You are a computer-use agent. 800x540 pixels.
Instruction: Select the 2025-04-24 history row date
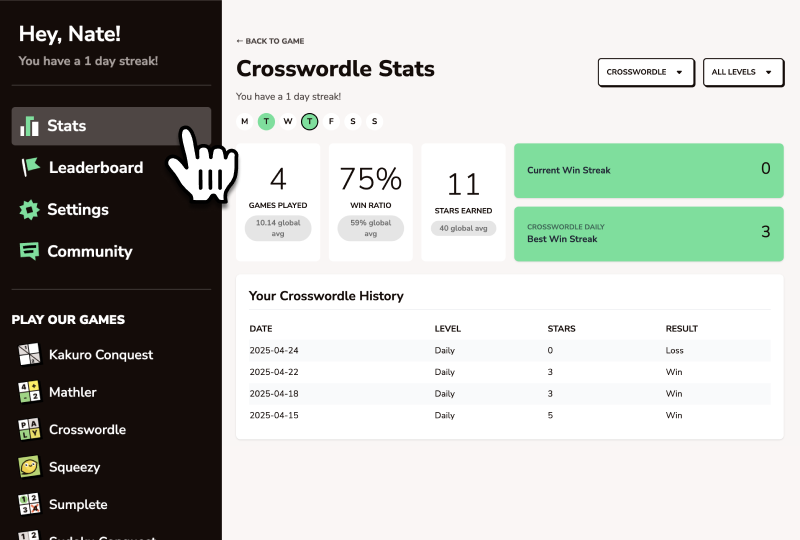(x=274, y=350)
